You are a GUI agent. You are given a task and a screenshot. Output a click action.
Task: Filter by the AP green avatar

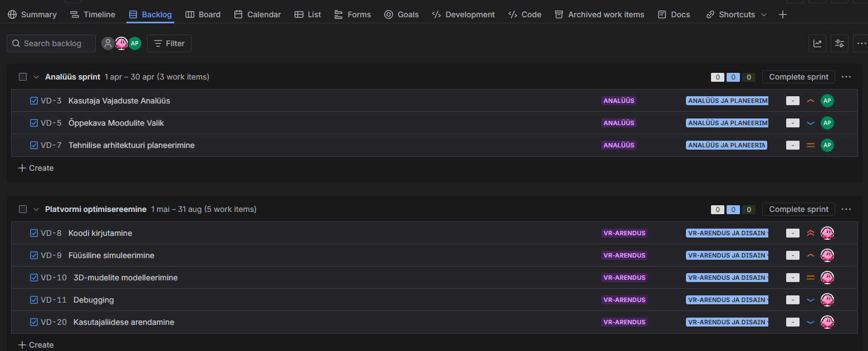coord(135,43)
